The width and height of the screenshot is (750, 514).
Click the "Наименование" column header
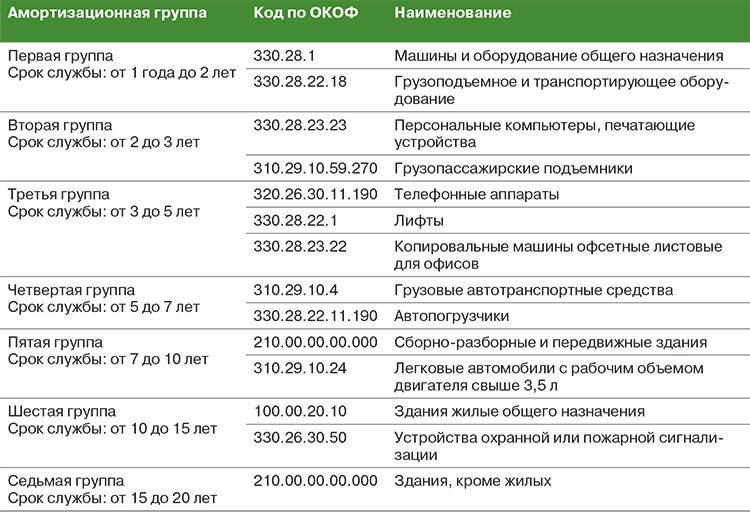(452, 12)
